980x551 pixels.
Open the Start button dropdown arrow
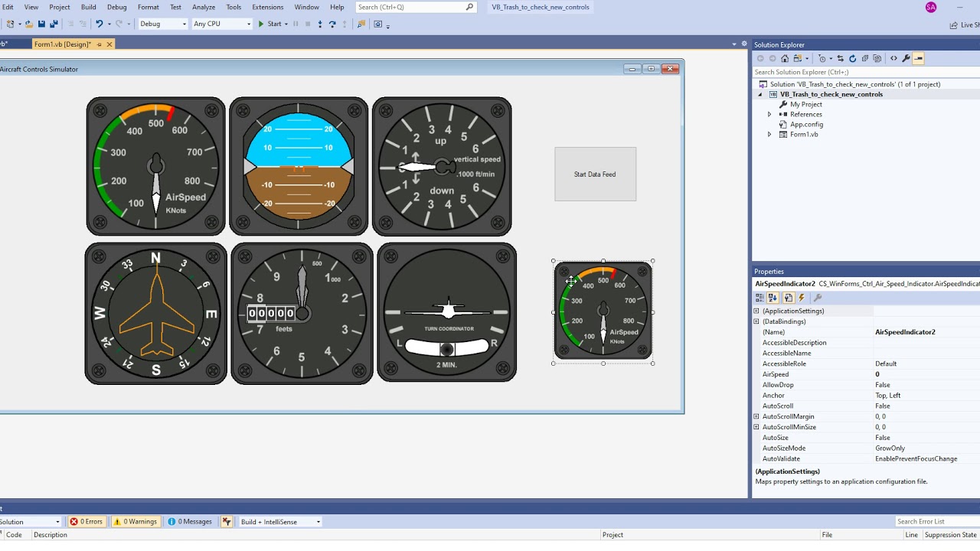(x=286, y=24)
